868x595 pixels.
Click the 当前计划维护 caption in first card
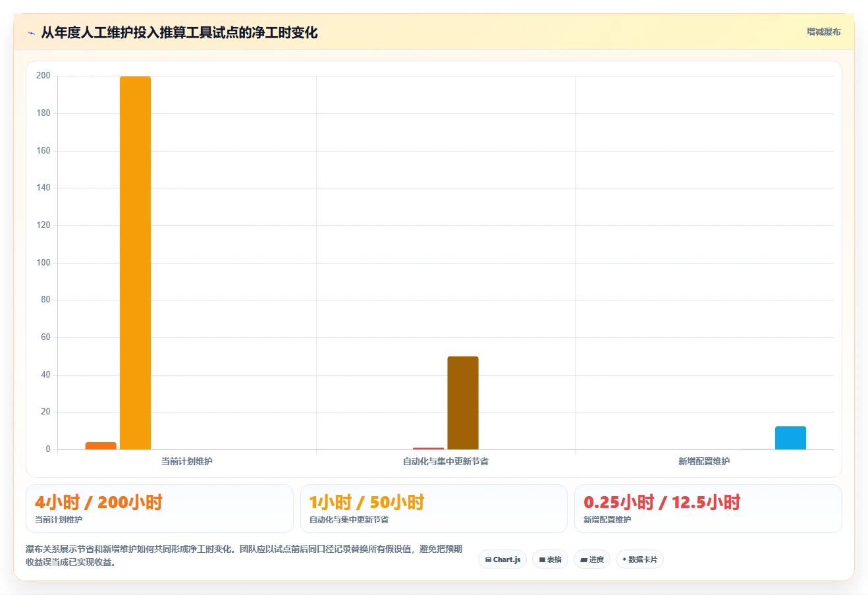(x=59, y=520)
